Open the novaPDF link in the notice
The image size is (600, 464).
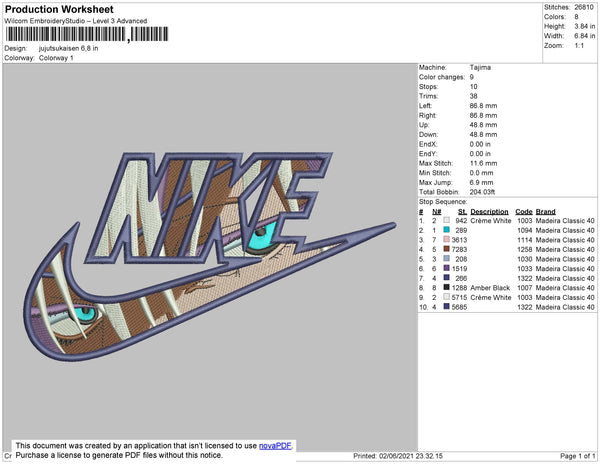tap(275, 446)
